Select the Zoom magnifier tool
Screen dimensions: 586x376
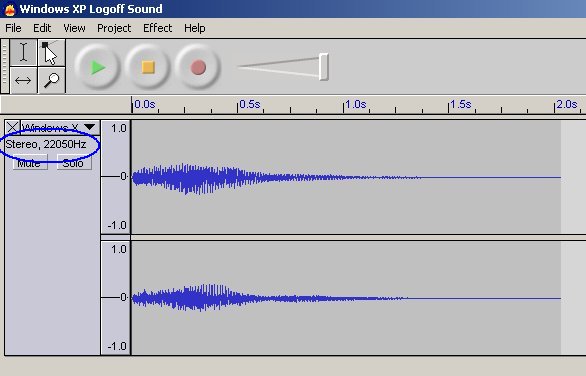click(x=52, y=80)
